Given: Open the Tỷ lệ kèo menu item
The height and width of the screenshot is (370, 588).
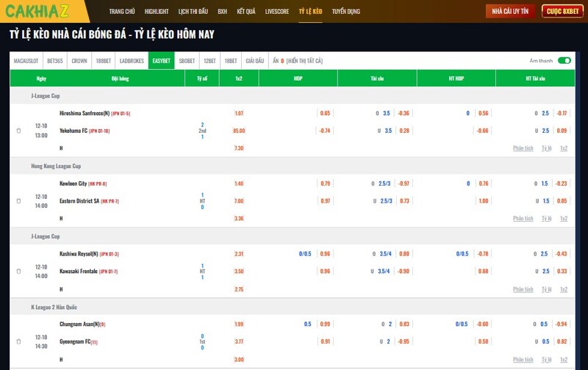Looking at the screenshot, I should (x=311, y=12).
